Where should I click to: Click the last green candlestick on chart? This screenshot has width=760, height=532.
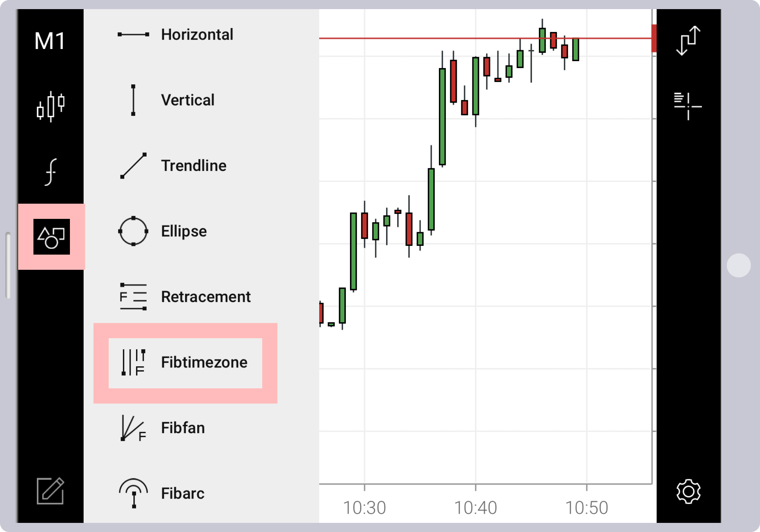click(576, 49)
